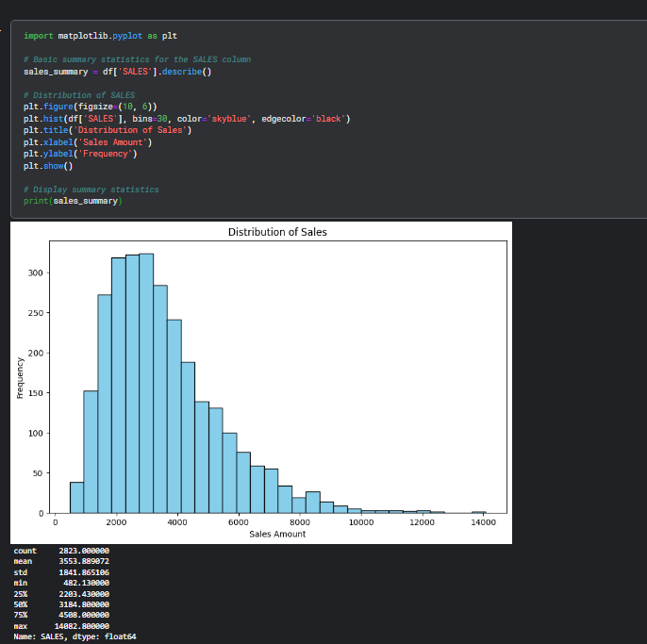Click the x-axis tick label 2000
Image resolution: width=647 pixels, height=644 pixels.
click(116, 522)
